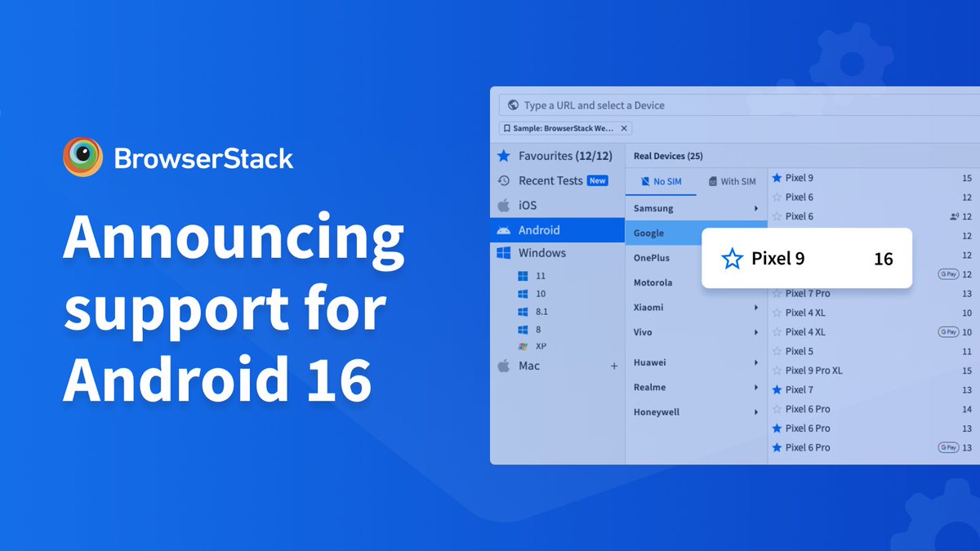980x551 pixels.
Task: Expand the Honeywell device list arrow
Action: coord(756,412)
